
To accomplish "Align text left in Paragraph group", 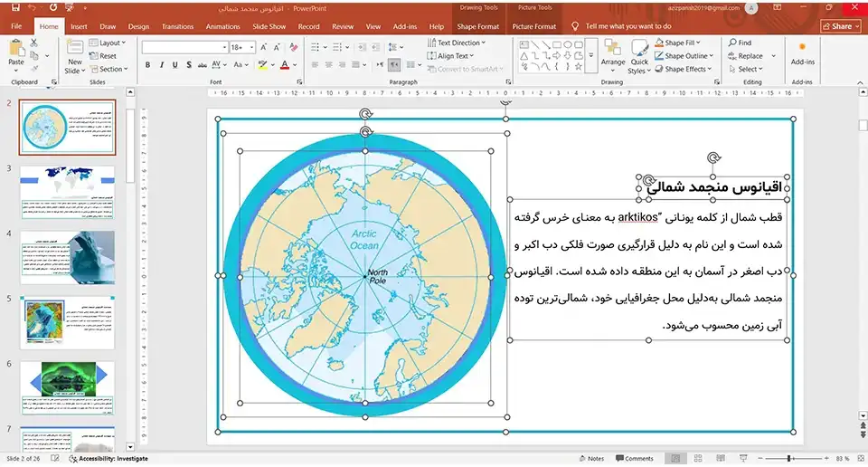I will [315, 65].
